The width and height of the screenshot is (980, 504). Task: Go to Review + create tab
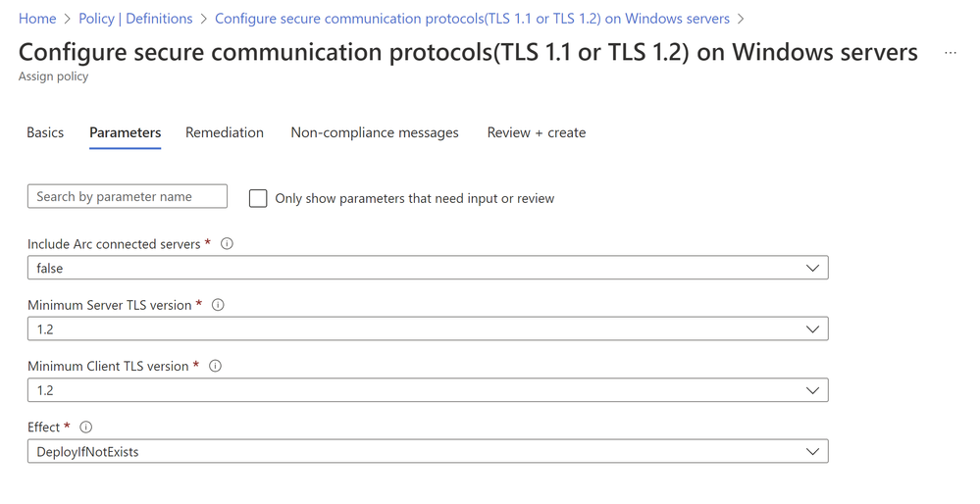(x=537, y=132)
